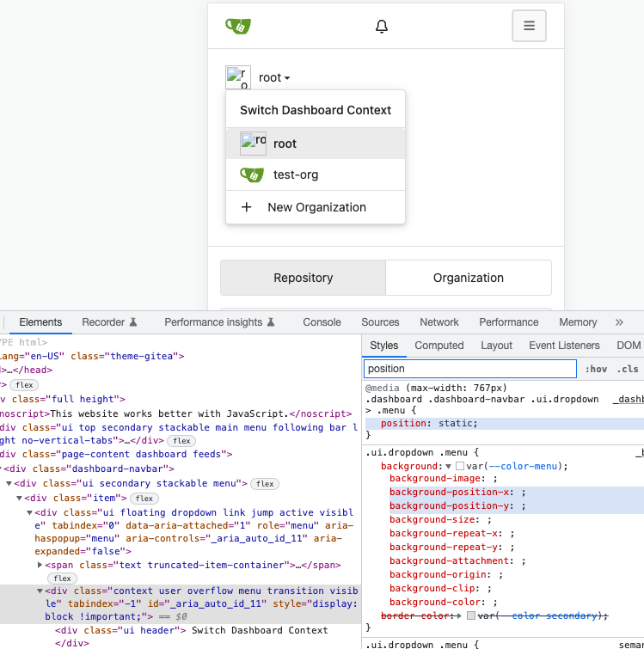The width and height of the screenshot is (644, 649).
Task: Switch to the Organization tab
Action: pyautogui.click(x=469, y=278)
